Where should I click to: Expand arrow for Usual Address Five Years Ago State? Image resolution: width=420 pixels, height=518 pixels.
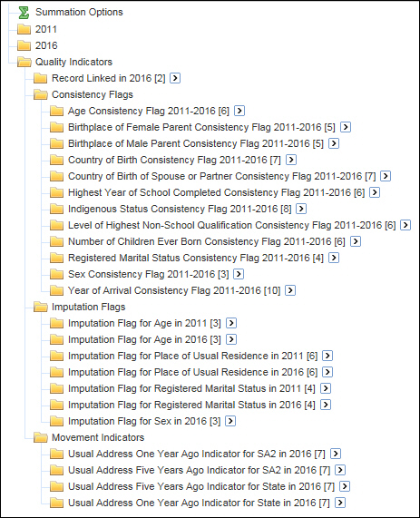(x=345, y=486)
